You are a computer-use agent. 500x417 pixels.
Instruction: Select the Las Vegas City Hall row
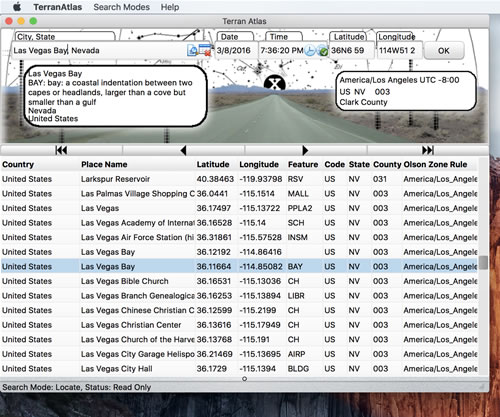point(239,369)
